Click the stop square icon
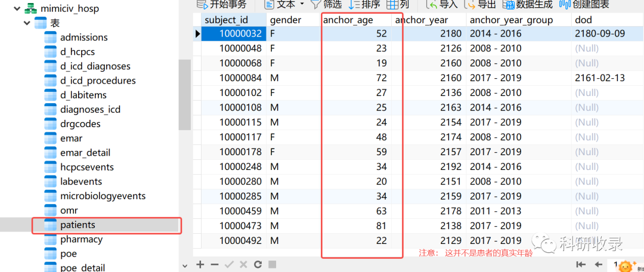Viewport: 644px width, 272px height. (x=272, y=264)
